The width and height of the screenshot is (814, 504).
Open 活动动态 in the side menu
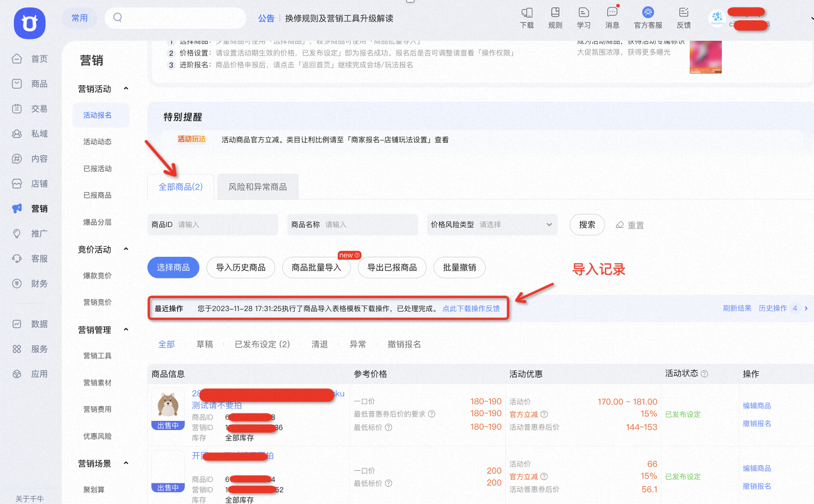[97, 142]
